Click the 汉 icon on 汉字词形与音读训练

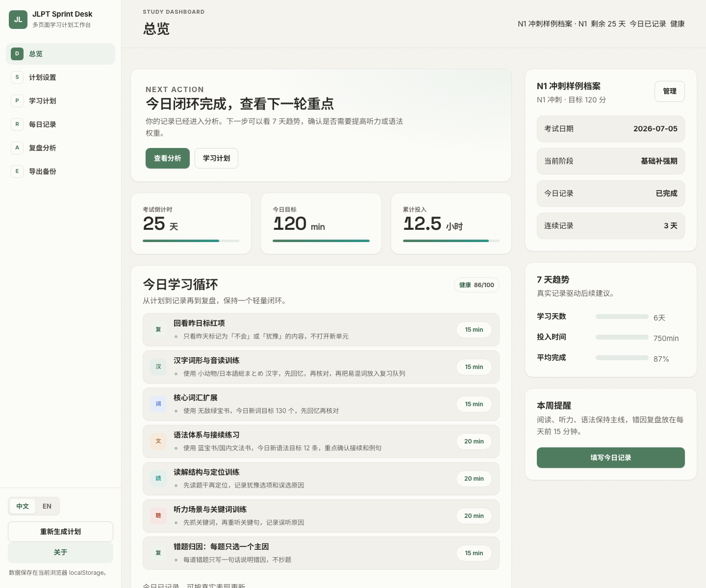tap(158, 367)
